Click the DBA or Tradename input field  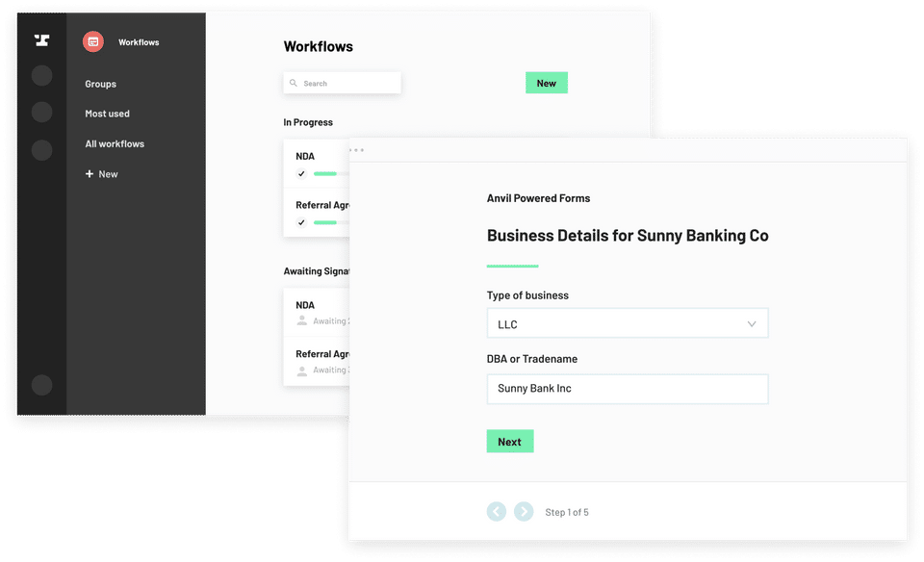(627, 389)
